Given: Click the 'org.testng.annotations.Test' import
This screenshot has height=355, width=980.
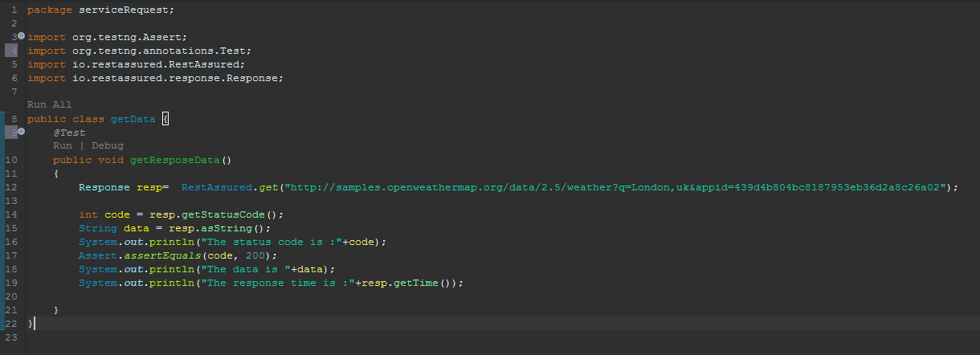Looking at the screenshot, I should tap(159, 51).
